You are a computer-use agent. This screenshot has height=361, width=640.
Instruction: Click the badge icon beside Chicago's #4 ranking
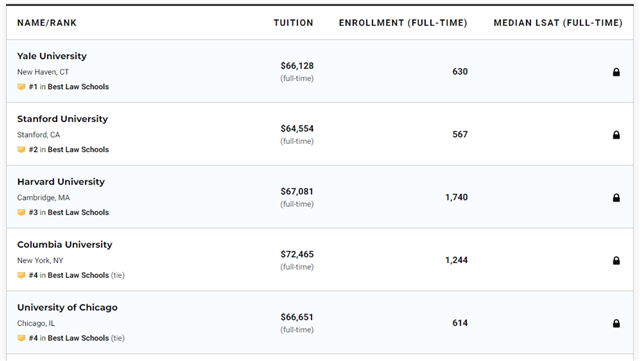coord(21,339)
